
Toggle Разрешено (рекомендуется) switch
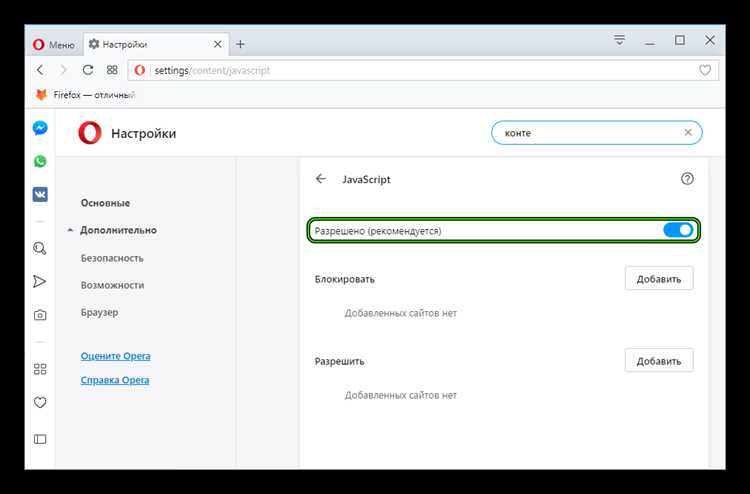678,231
